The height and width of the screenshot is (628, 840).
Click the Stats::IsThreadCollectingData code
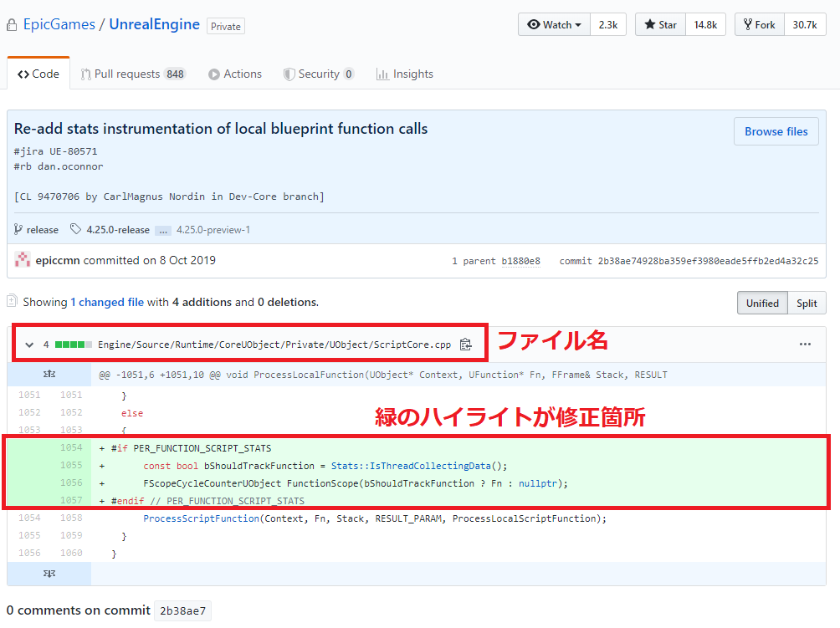pos(411,466)
